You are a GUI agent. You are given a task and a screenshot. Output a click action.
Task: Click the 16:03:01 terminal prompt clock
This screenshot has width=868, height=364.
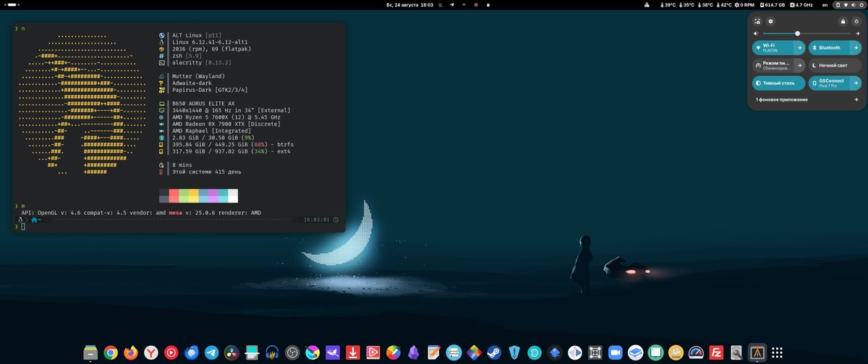[317, 219]
